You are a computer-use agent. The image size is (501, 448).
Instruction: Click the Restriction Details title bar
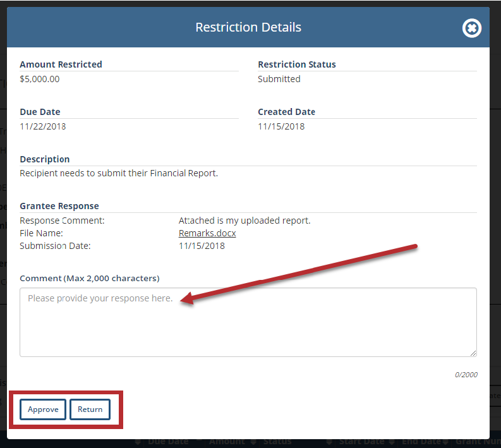[x=248, y=28]
